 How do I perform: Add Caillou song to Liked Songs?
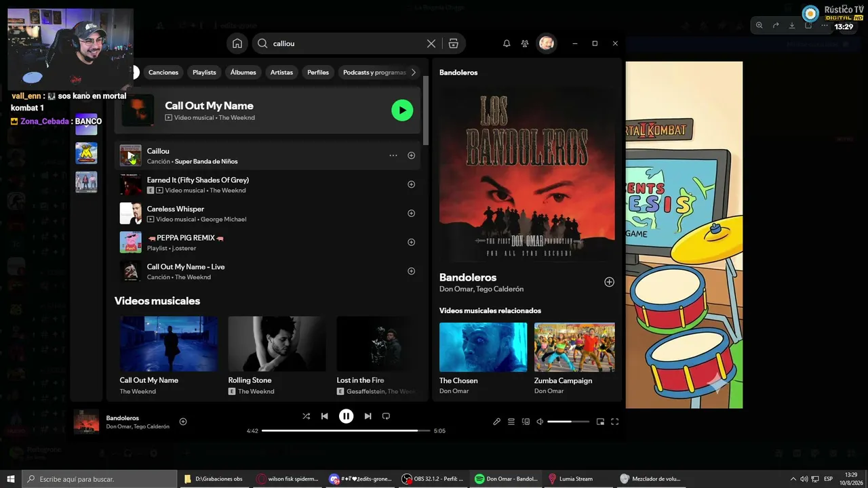(411, 156)
